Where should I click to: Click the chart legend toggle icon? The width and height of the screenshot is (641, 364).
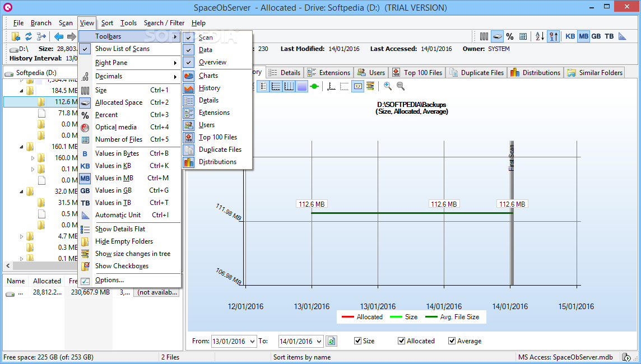click(263, 86)
